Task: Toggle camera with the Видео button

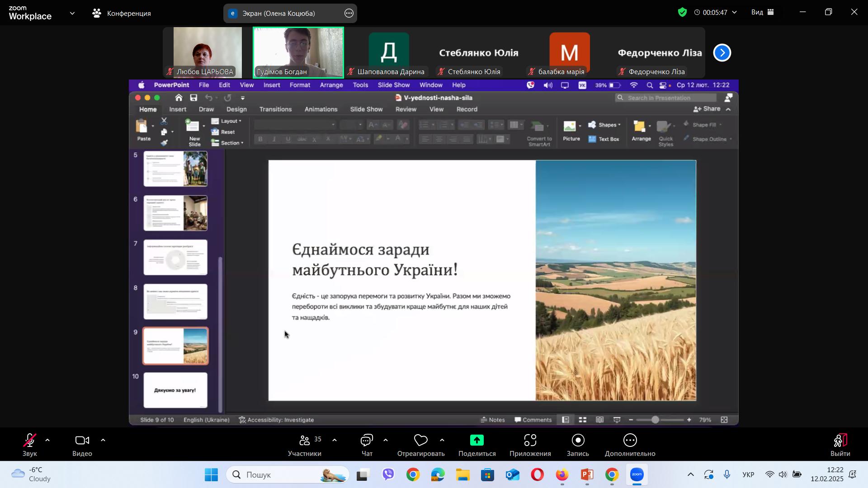Action: tap(82, 441)
